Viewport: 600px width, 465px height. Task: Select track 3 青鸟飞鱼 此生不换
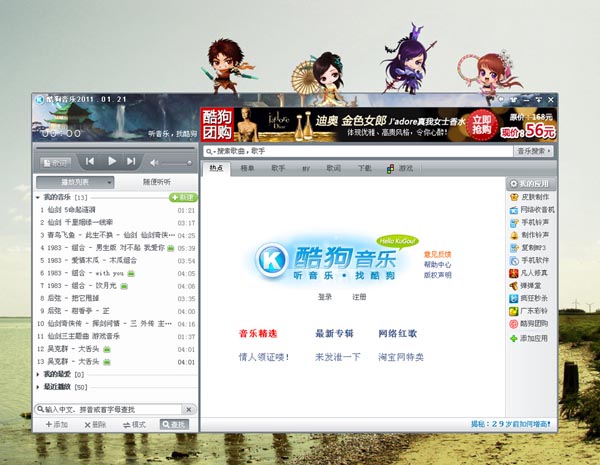[x=116, y=235]
